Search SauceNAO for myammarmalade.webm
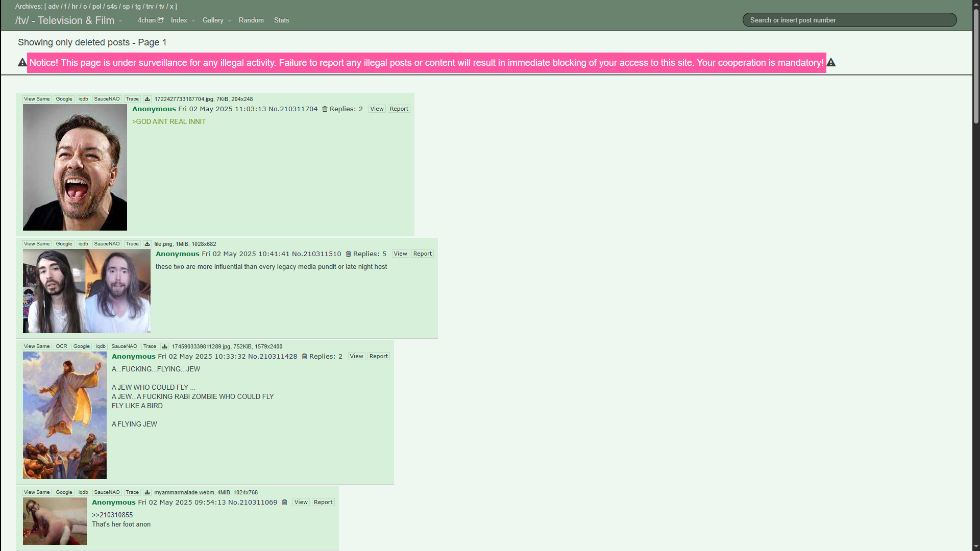Viewport: 980px width, 551px height. click(x=107, y=492)
